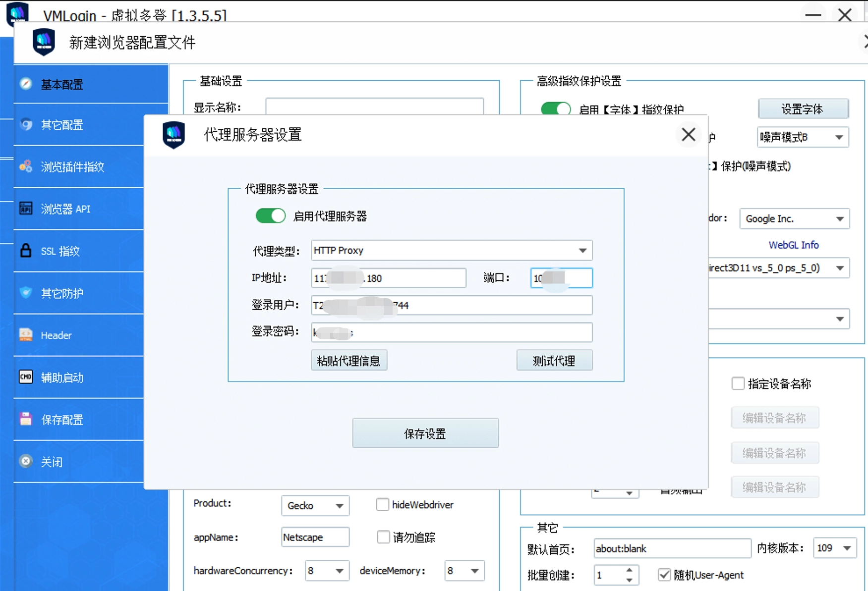Check the hideWebdriver checkbox
The image size is (868, 591).
(x=382, y=504)
